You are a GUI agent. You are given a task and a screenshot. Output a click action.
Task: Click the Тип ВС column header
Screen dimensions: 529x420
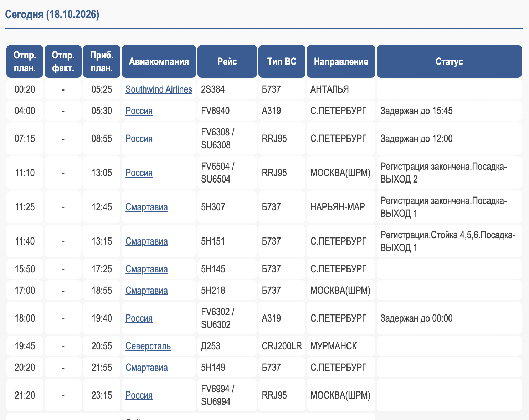[282, 61]
